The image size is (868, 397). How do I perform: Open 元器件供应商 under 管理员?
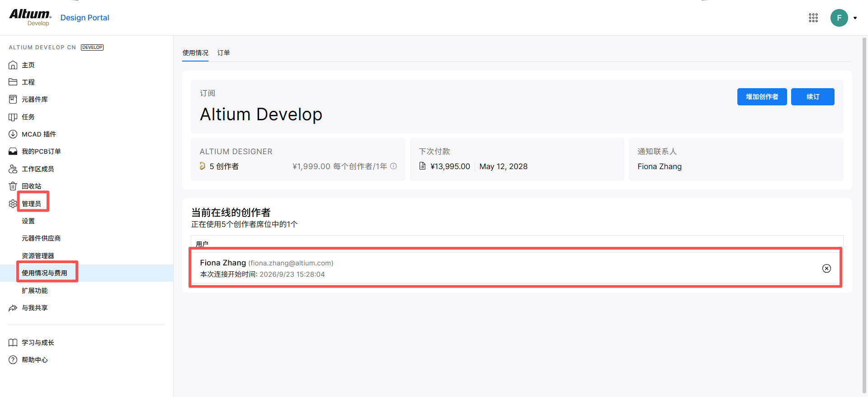click(41, 238)
